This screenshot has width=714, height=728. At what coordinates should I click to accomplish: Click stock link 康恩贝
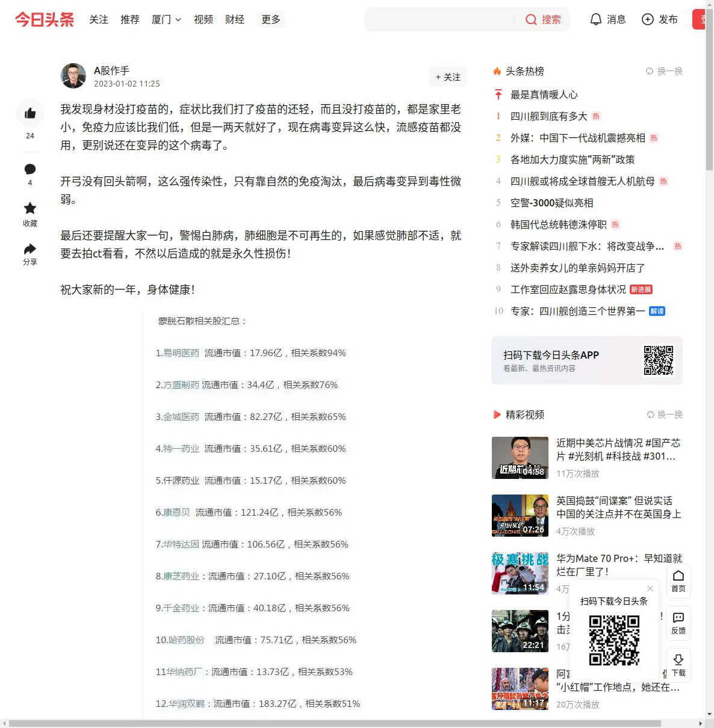click(176, 512)
